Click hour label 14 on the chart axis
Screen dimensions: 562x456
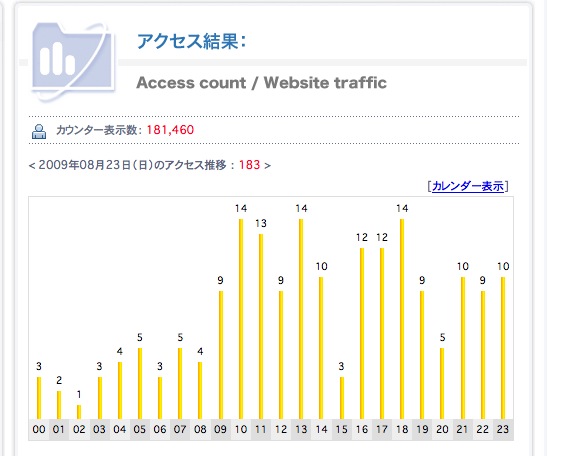coord(321,429)
